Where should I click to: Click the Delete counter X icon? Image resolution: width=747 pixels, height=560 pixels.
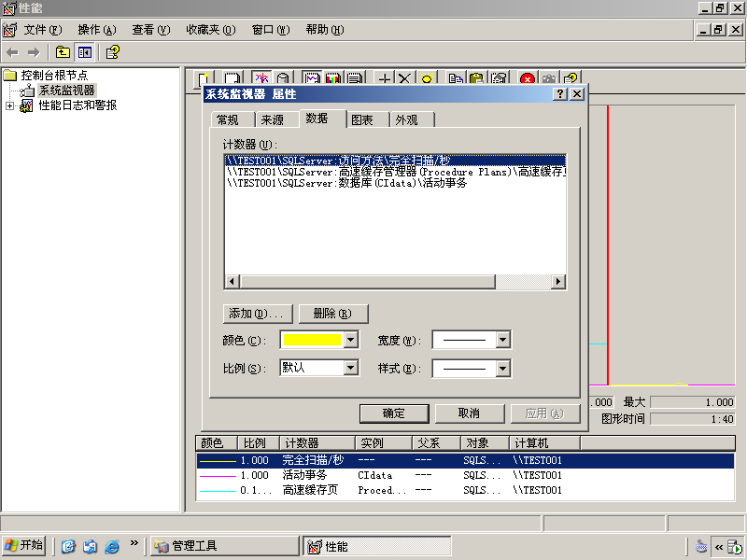(405, 77)
